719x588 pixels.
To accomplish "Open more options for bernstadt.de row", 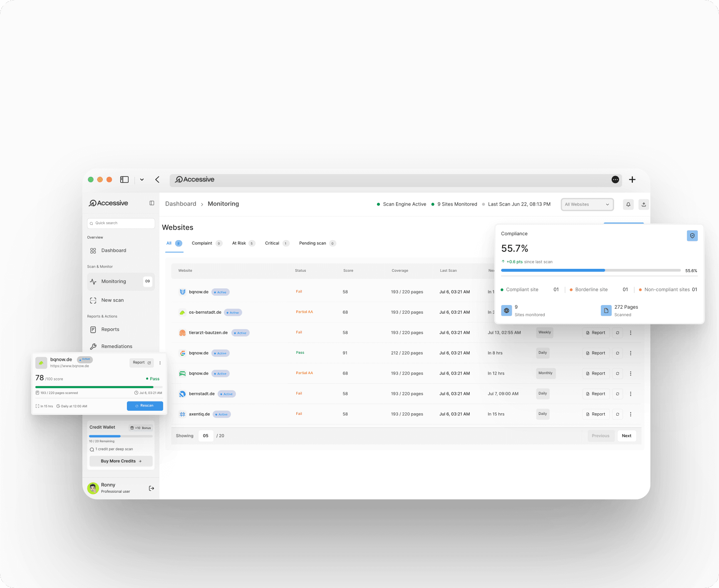I will pos(631,394).
